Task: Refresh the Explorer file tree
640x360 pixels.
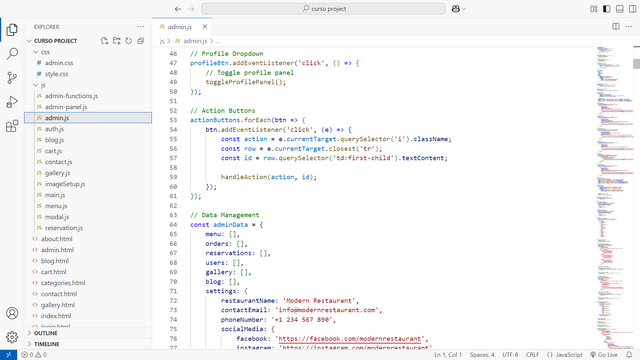Action: 129,41
